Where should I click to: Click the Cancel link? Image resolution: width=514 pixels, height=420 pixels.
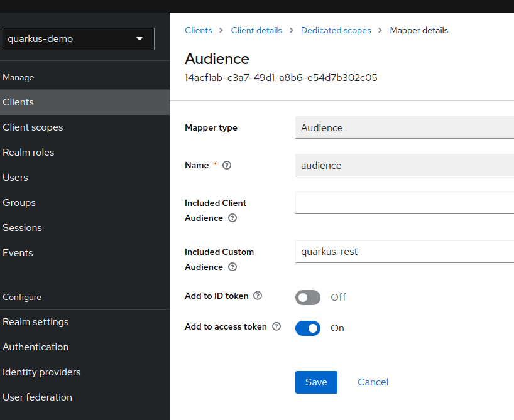tap(372, 382)
